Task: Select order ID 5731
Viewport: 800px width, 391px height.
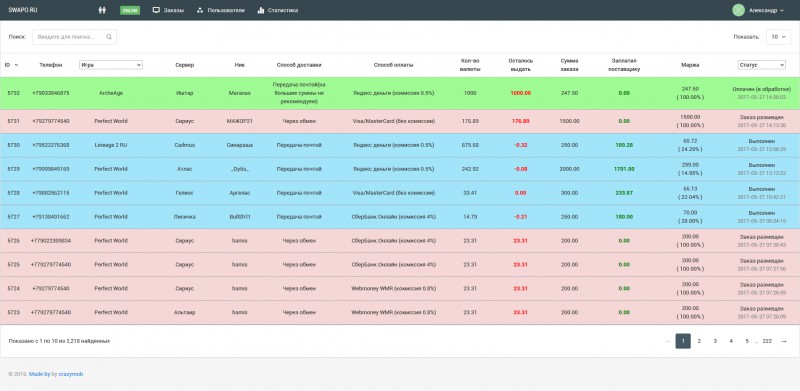Action: click(x=13, y=121)
